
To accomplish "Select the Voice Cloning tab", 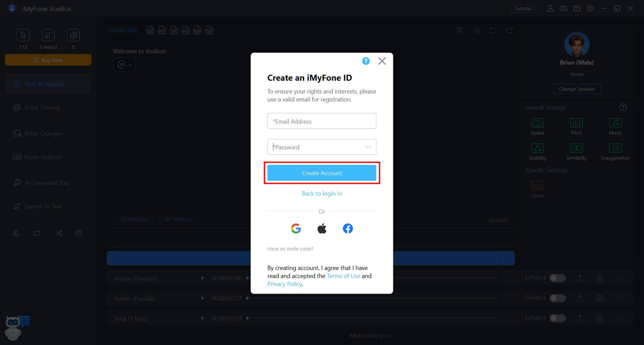I will 48,108.
